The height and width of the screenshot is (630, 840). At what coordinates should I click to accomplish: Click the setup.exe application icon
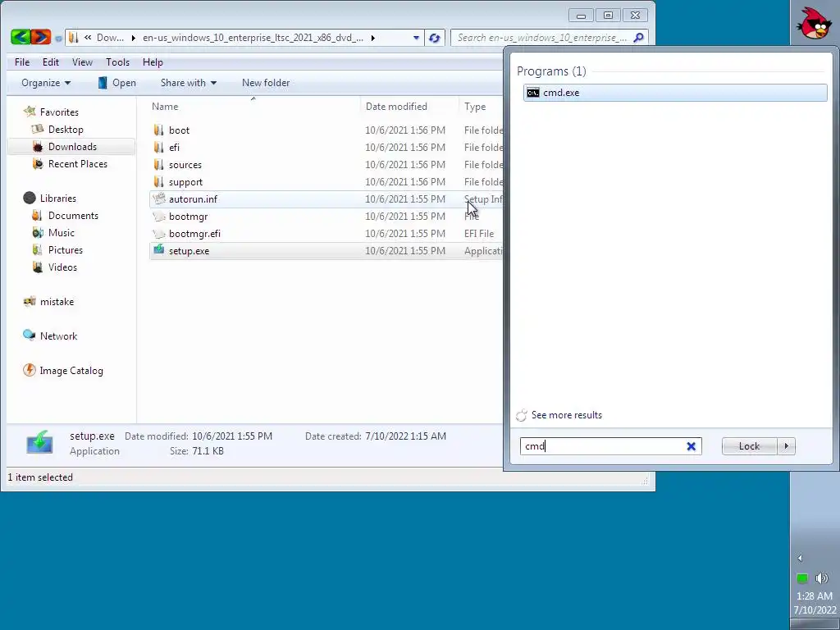tap(159, 250)
